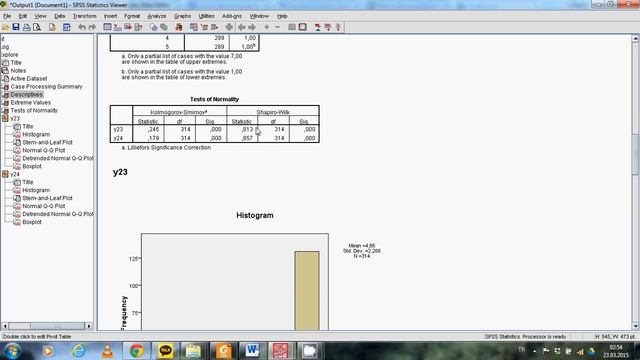Open Microsoft Word from the taskbar
The height and width of the screenshot is (360, 640).
tap(252, 351)
